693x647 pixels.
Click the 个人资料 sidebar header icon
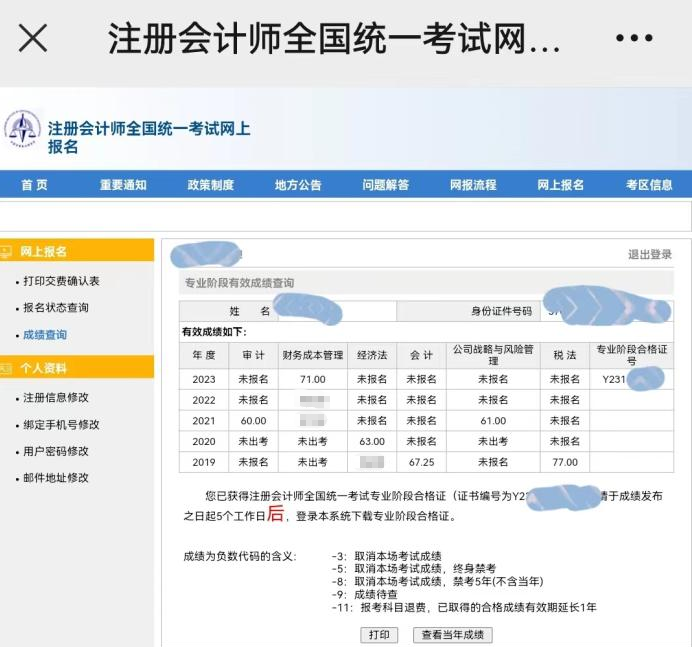(x=6, y=368)
